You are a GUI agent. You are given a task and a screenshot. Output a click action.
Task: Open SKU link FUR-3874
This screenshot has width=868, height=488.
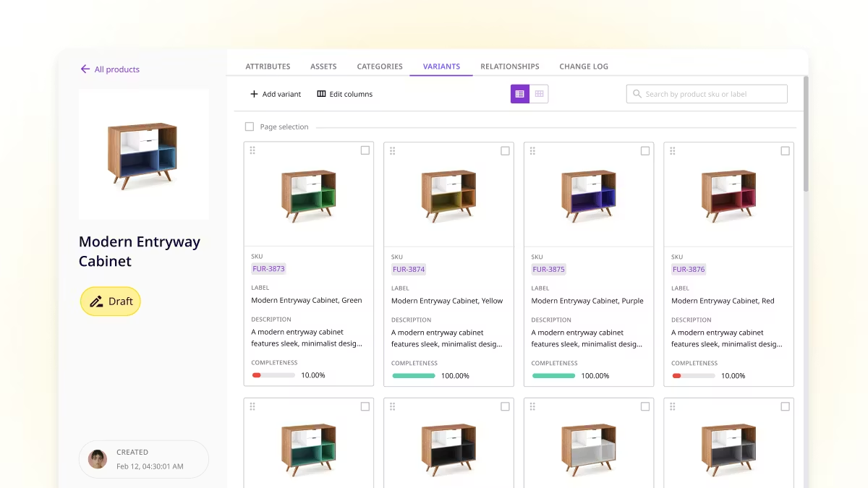[409, 269]
